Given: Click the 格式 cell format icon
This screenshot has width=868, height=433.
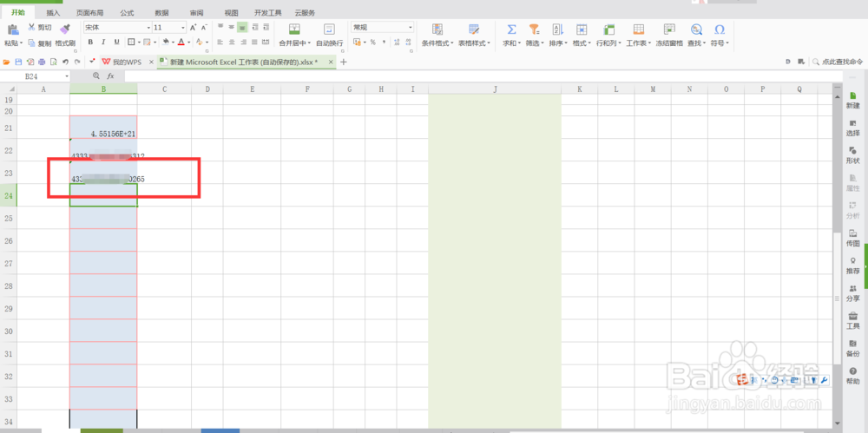Looking at the screenshot, I should 582,30.
